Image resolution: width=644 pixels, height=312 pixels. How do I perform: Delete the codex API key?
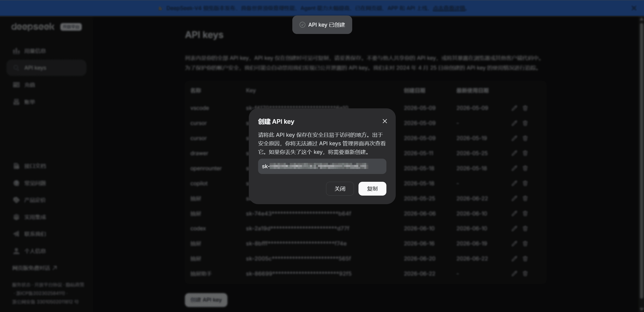coord(525,228)
